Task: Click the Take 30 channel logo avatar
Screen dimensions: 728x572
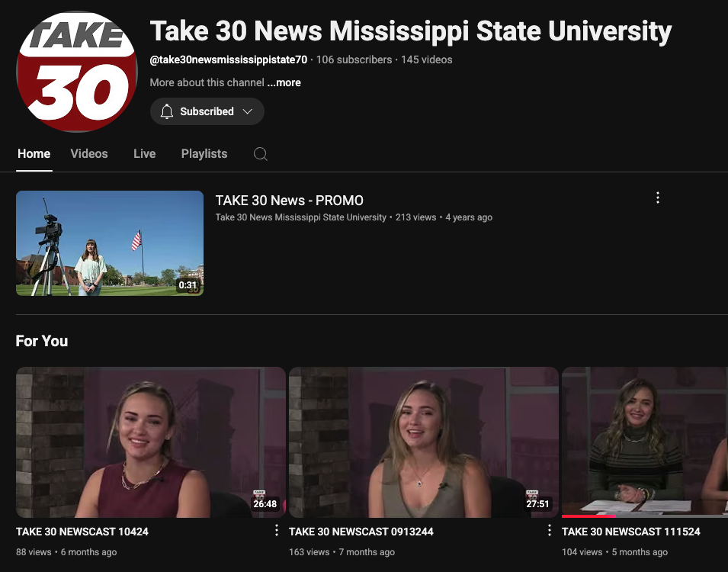Action: click(x=77, y=72)
